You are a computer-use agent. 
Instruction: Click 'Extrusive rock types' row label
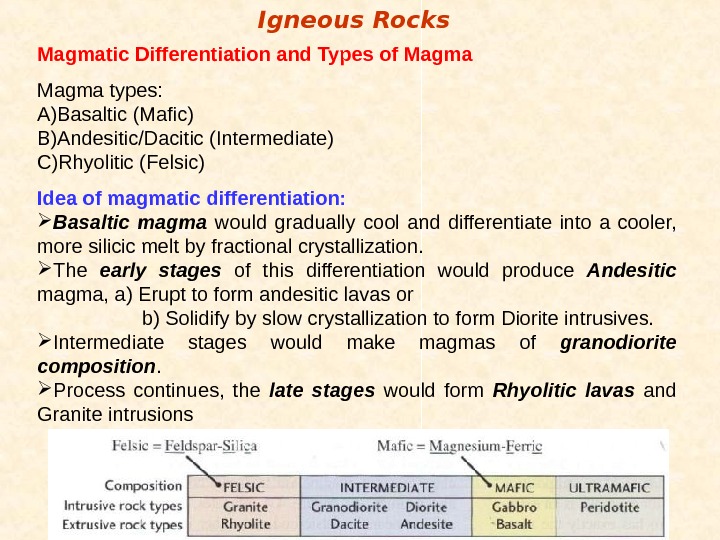point(122,524)
